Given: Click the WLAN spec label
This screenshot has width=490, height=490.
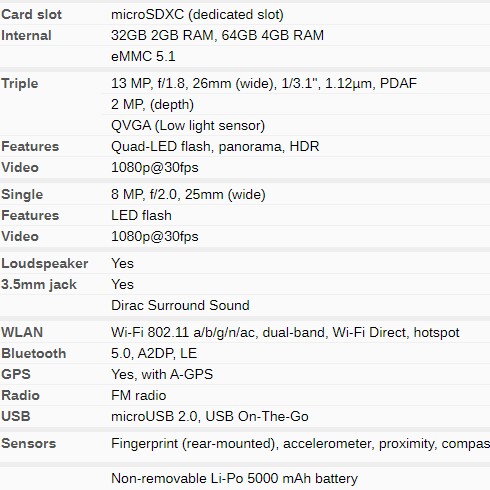Looking at the screenshot, I should coord(22,332).
